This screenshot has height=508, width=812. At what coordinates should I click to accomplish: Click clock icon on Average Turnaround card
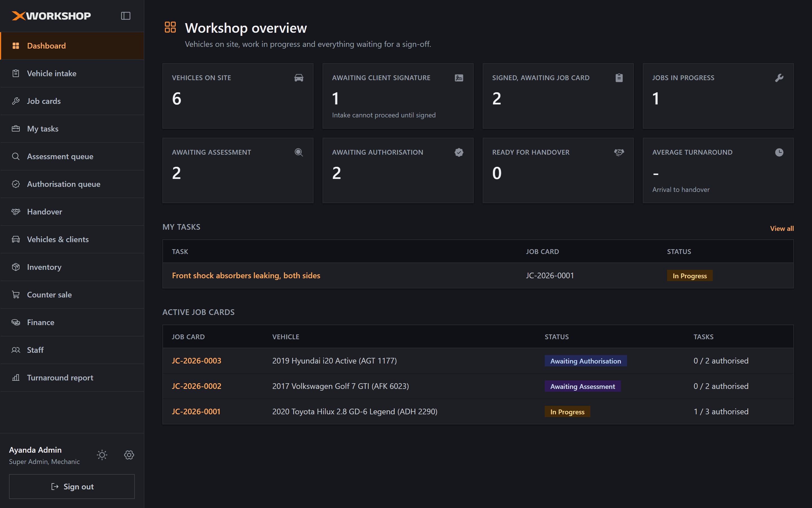(779, 152)
